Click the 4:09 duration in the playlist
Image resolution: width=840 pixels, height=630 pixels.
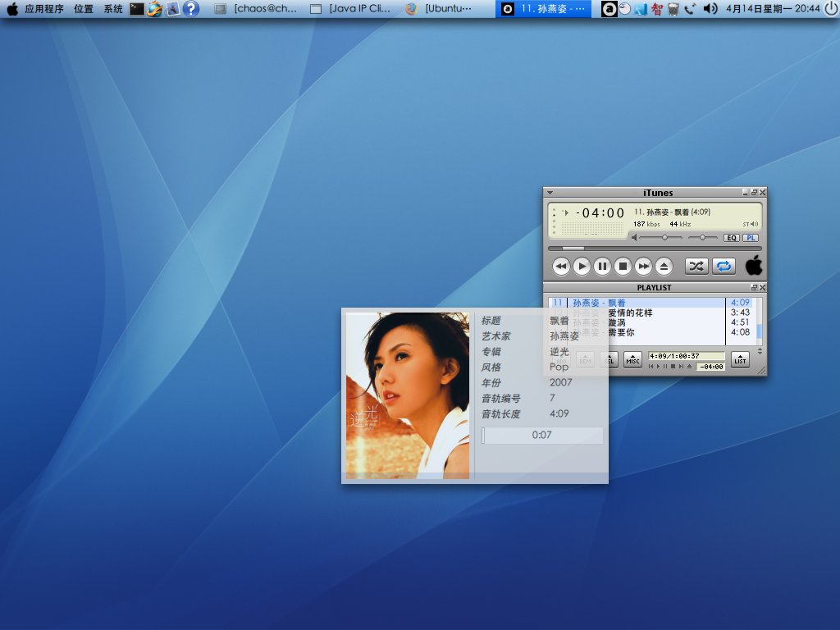[741, 303]
